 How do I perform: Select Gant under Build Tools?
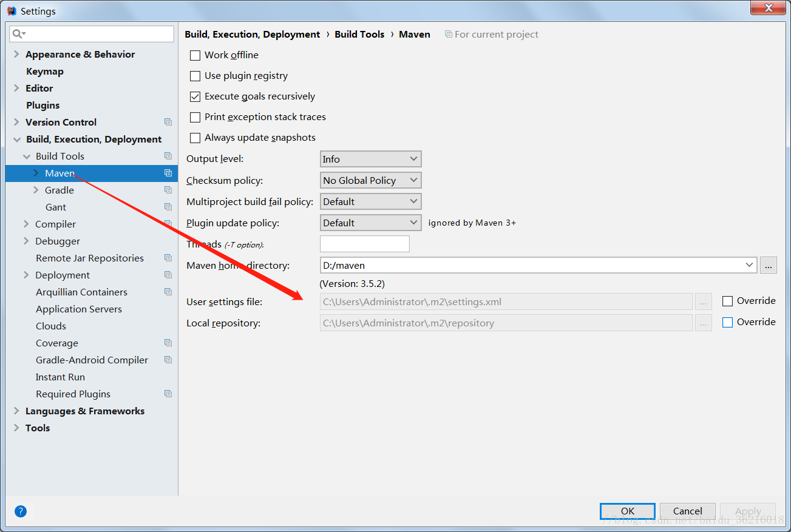point(56,207)
